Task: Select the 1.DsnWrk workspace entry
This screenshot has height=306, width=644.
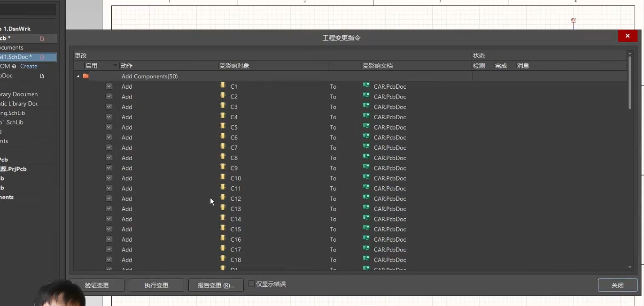Action: pyautogui.click(x=16, y=29)
